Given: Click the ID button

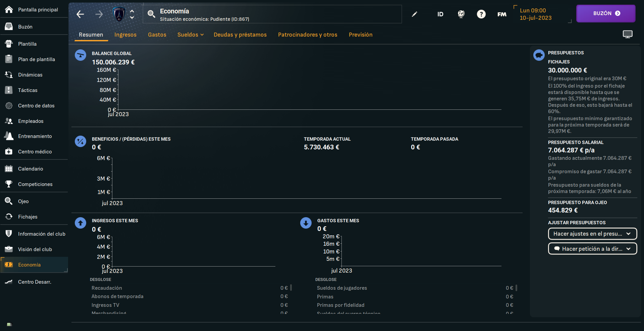Looking at the screenshot, I should pyautogui.click(x=440, y=14).
